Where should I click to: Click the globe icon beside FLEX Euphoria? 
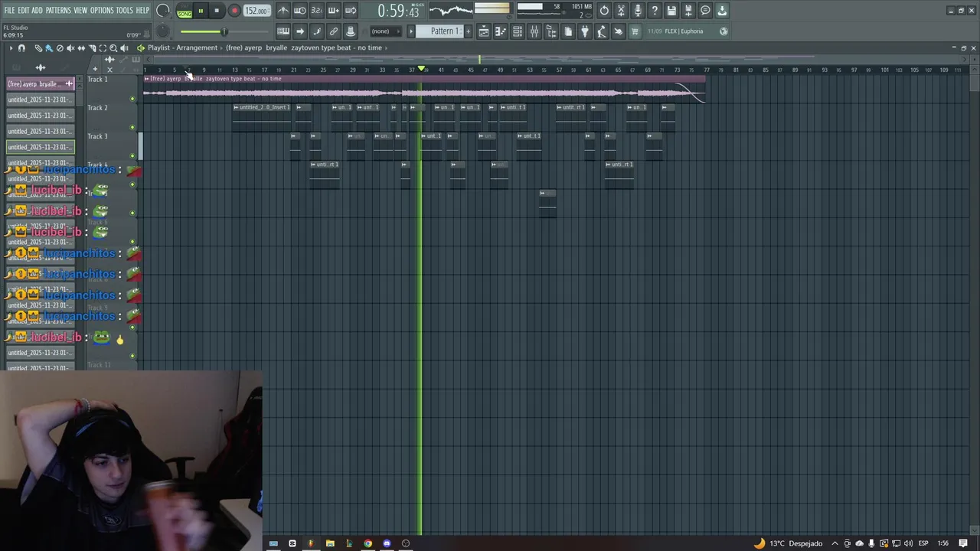(724, 31)
